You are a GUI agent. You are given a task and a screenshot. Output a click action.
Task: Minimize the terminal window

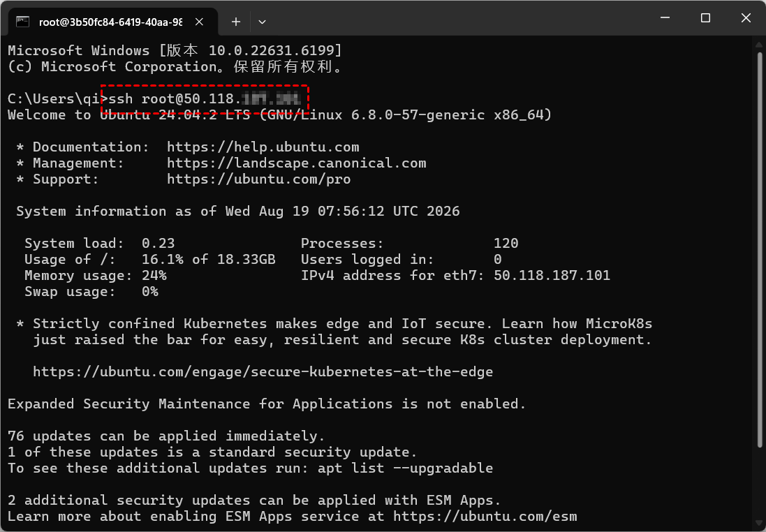(664, 17)
